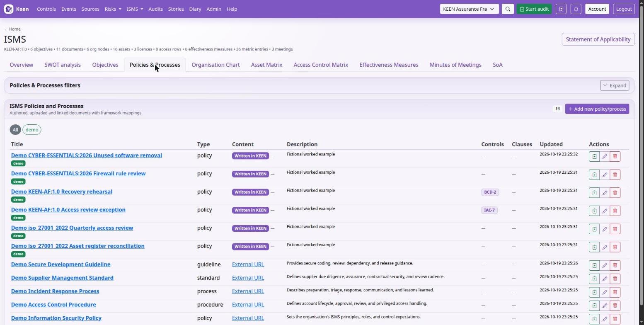This screenshot has width=644, height=325.
Task: Open Demo Information Security Policy link
Action: pyautogui.click(x=56, y=318)
